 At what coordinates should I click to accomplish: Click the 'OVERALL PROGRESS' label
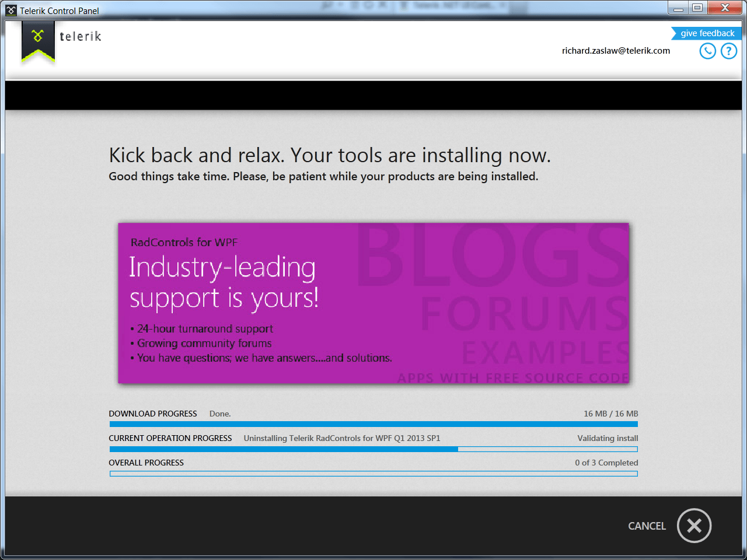pyautogui.click(x=146, y=463)
